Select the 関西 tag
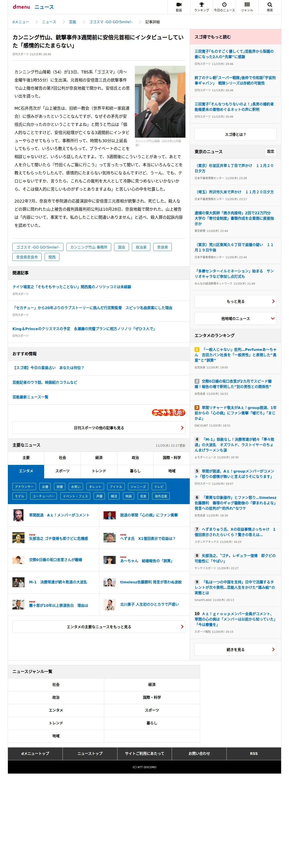This screenshot has height=868, width=289. [x=52, y=257]
